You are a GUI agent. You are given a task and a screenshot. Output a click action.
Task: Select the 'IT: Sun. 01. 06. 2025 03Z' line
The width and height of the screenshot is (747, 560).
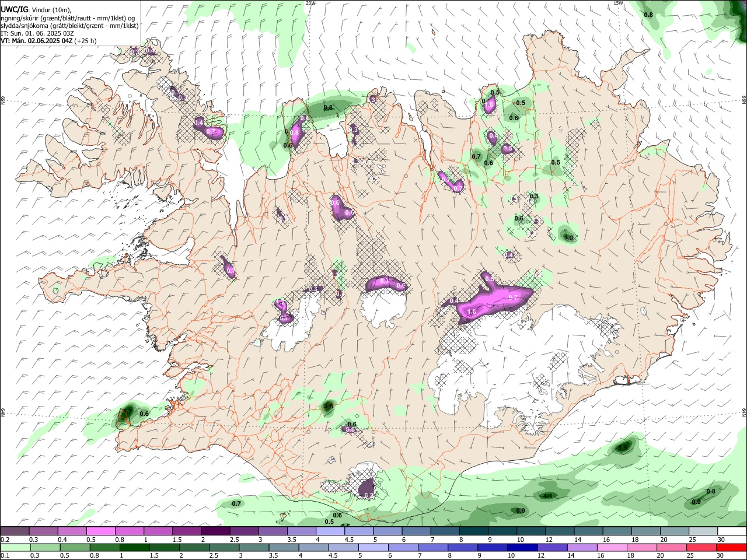click(37, 33)
